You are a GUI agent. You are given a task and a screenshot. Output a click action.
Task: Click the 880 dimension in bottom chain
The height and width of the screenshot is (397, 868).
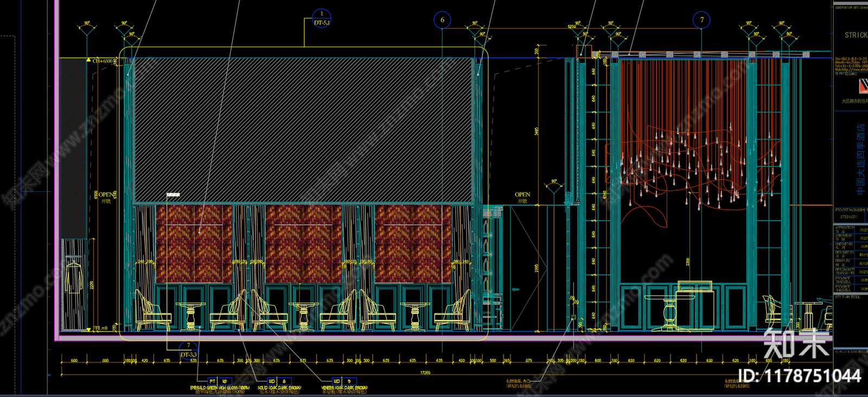[105, 360]
